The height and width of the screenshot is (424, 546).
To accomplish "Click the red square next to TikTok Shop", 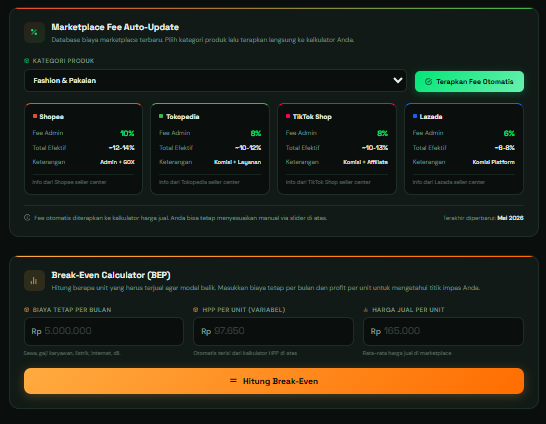I will point(288,116).
